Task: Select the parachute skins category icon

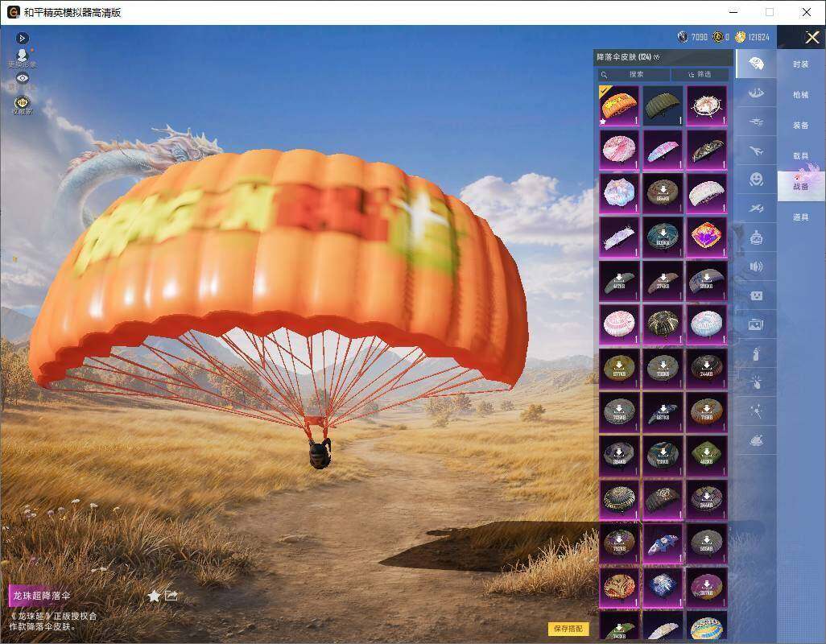Action: (756, 64)
